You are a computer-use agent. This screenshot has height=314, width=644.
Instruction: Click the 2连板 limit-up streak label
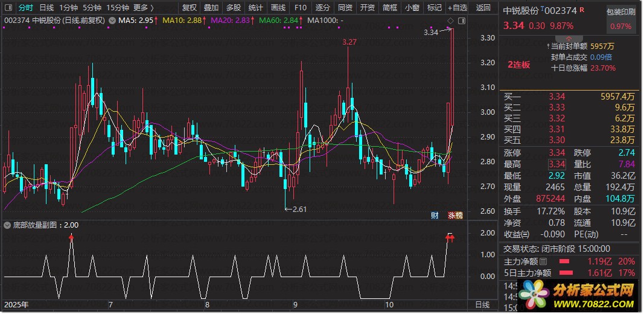(x=519, y=65)
